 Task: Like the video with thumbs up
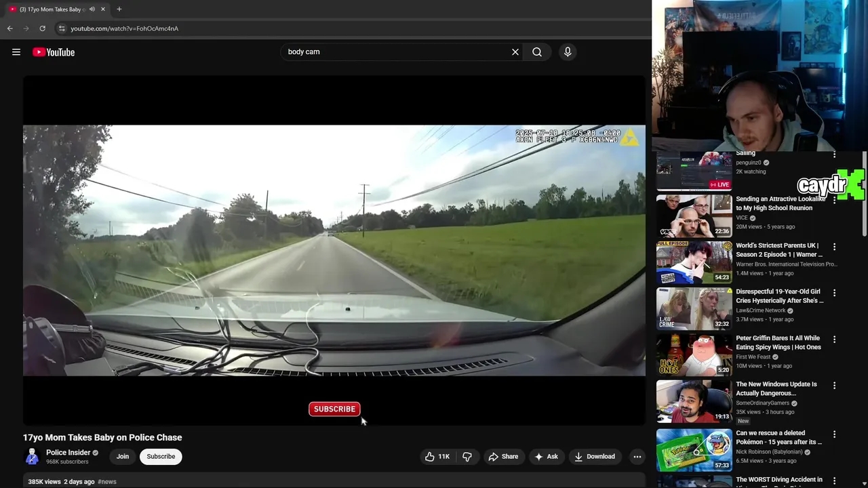(x=437, y=457)
